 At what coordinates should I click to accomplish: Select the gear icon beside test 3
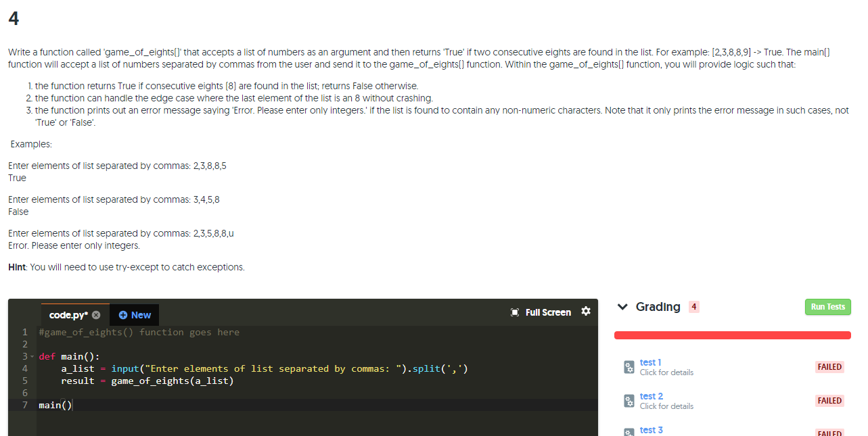(x=628, y=431)
